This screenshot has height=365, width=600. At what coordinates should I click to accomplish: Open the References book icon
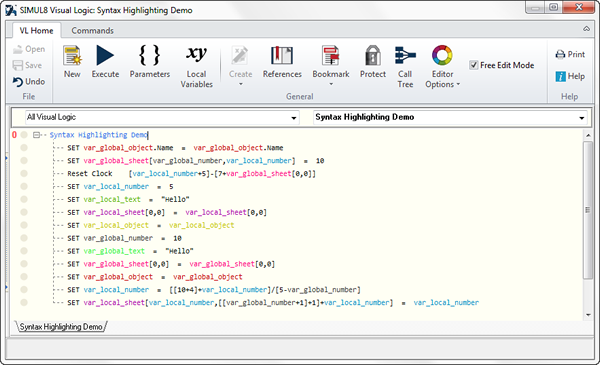(282, 55)
